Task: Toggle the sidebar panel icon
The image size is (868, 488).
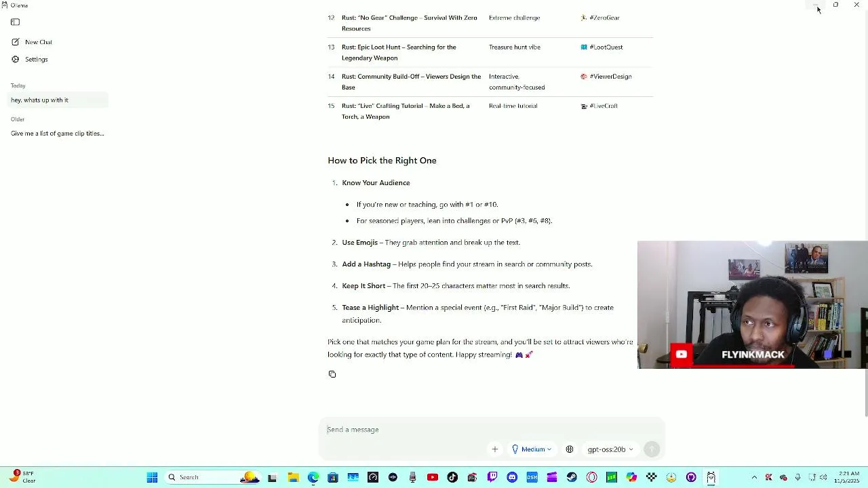Action: point(15,22)
